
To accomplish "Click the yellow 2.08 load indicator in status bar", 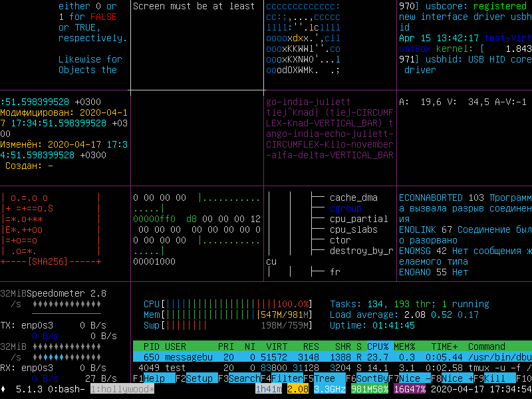I will click(298, 389).
